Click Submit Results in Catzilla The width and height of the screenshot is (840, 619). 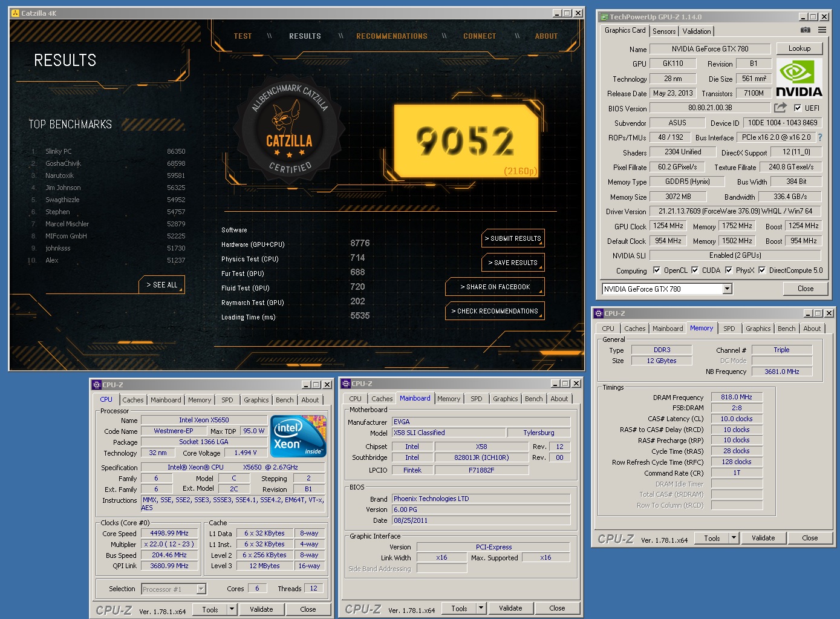[513, 238]
